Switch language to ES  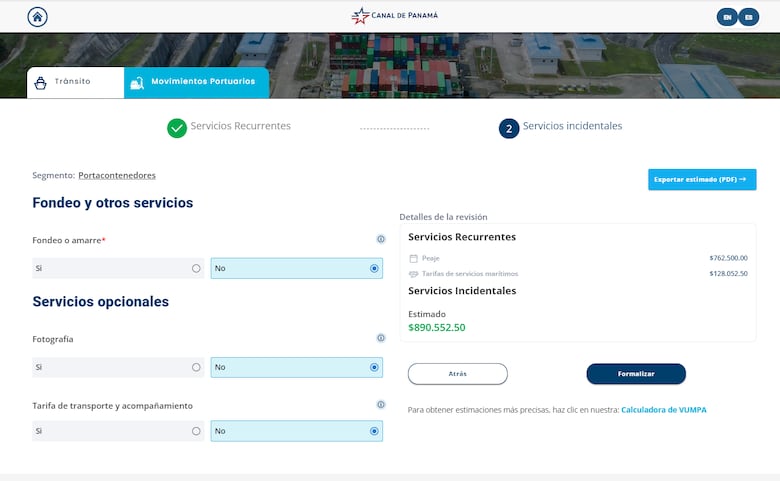coord(749,17)
